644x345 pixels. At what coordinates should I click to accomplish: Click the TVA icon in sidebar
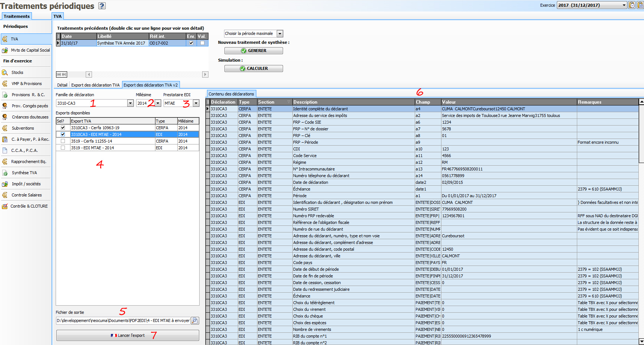click(5, 39)
